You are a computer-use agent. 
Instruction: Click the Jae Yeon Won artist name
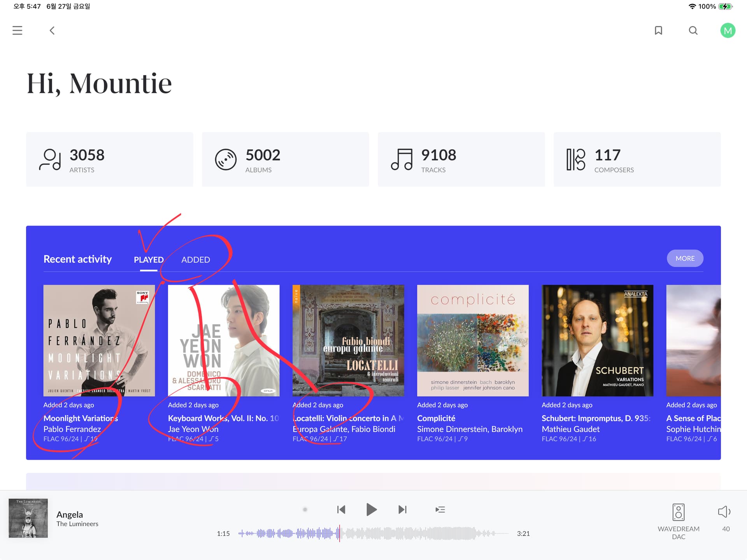click(x=193, y=429)
